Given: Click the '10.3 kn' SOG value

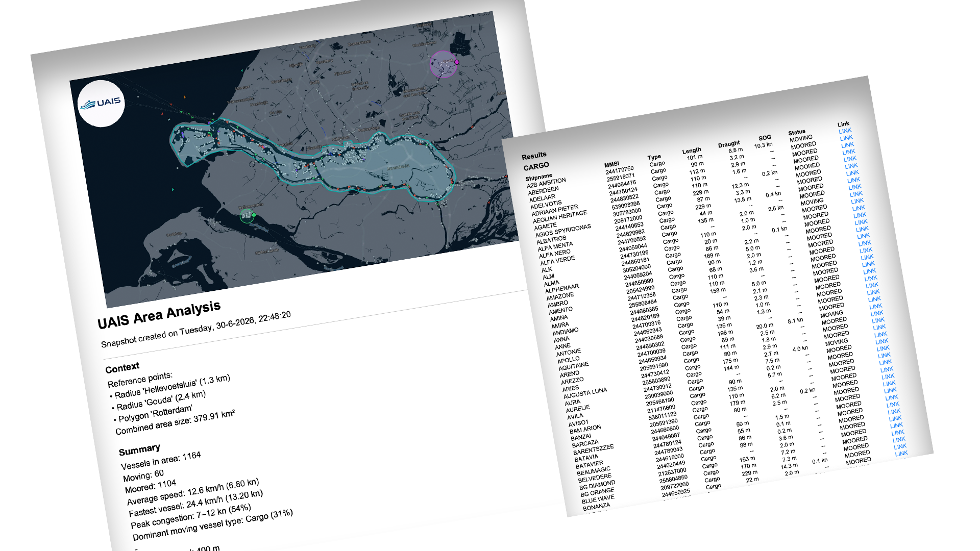Looking at the screenshot, I should click(764, 145).
